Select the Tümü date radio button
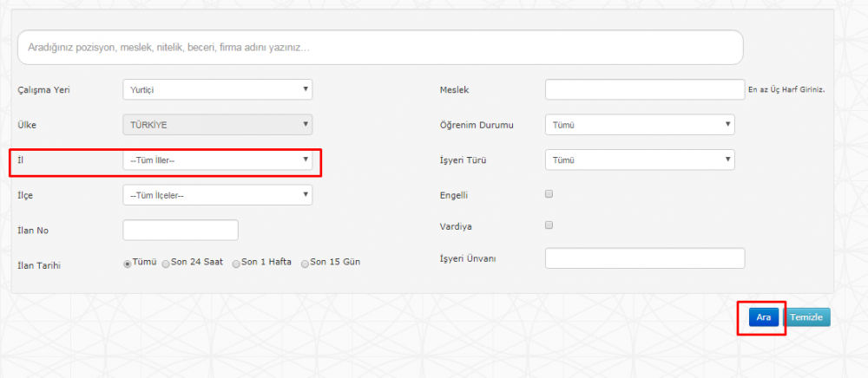 [x=128, y=264]
